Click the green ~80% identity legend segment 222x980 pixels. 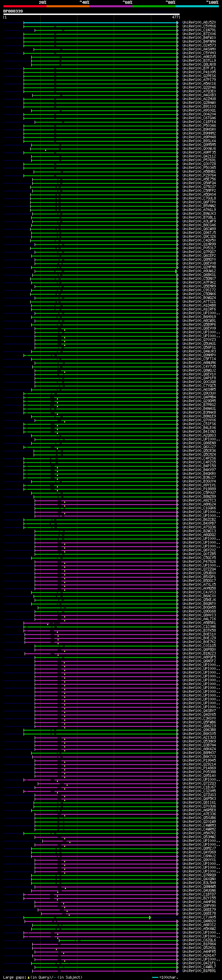pos(154,6)
